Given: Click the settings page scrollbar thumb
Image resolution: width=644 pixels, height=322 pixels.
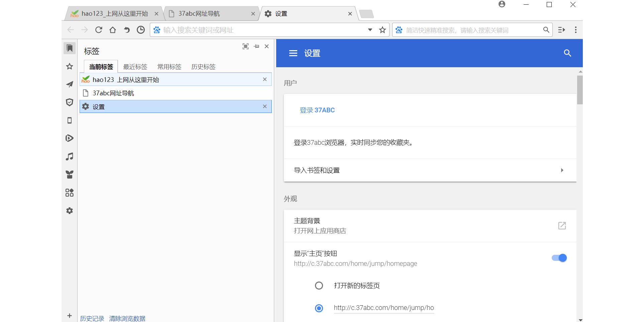Looking at the screenshot, I should [x=580, y=90].
